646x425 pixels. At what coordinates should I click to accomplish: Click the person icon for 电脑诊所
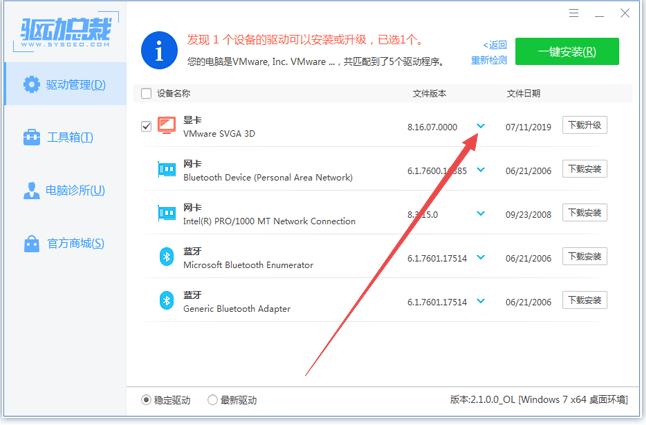point(32,190)
